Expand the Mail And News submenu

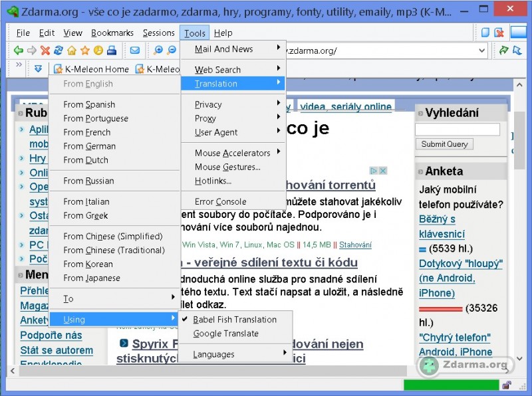233,49
